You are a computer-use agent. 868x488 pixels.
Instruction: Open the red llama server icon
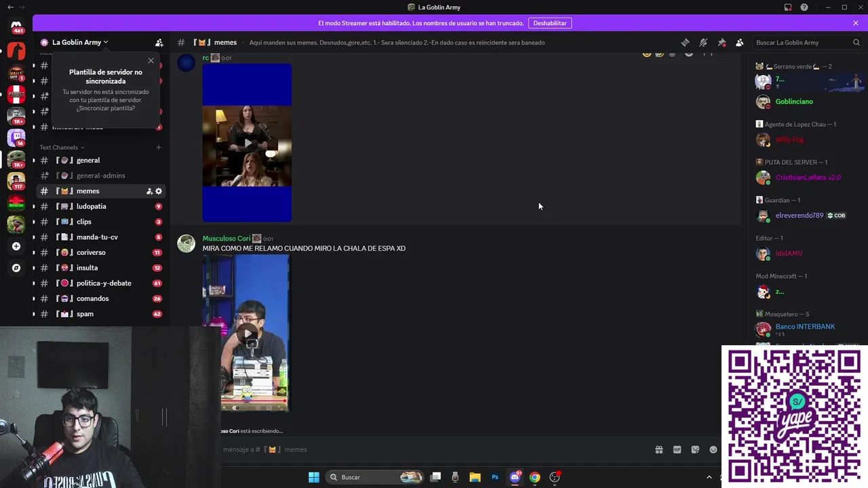(x=16, y=50)
